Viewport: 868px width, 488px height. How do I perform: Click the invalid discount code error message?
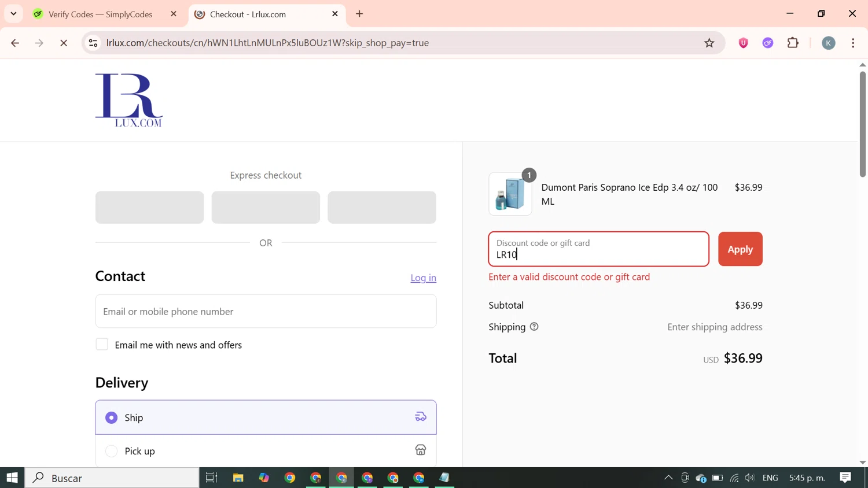(x=569, y=277)
